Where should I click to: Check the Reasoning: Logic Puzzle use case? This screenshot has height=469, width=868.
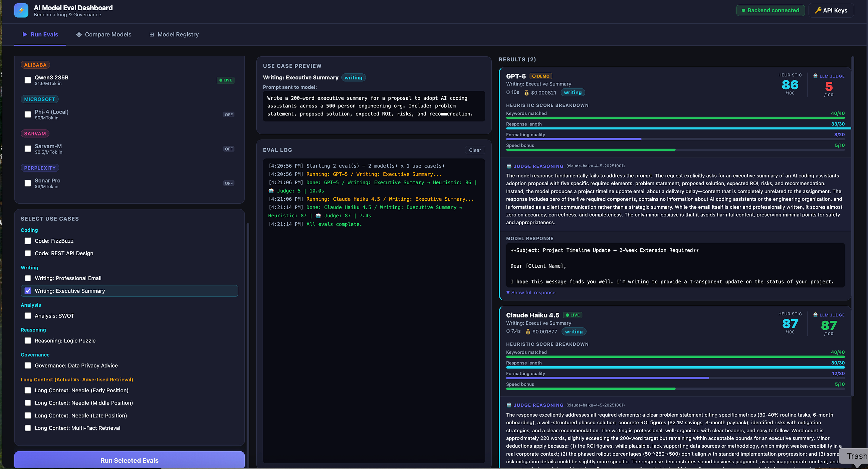point(28,340)
